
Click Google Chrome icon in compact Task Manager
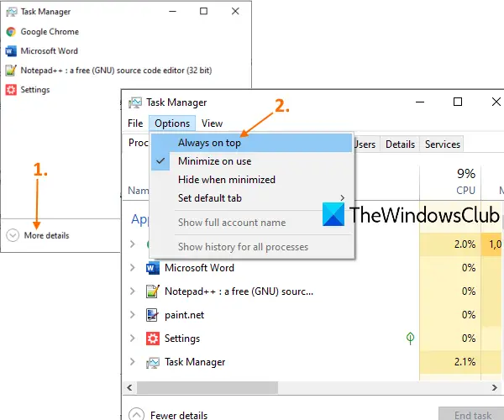(11, 32)
